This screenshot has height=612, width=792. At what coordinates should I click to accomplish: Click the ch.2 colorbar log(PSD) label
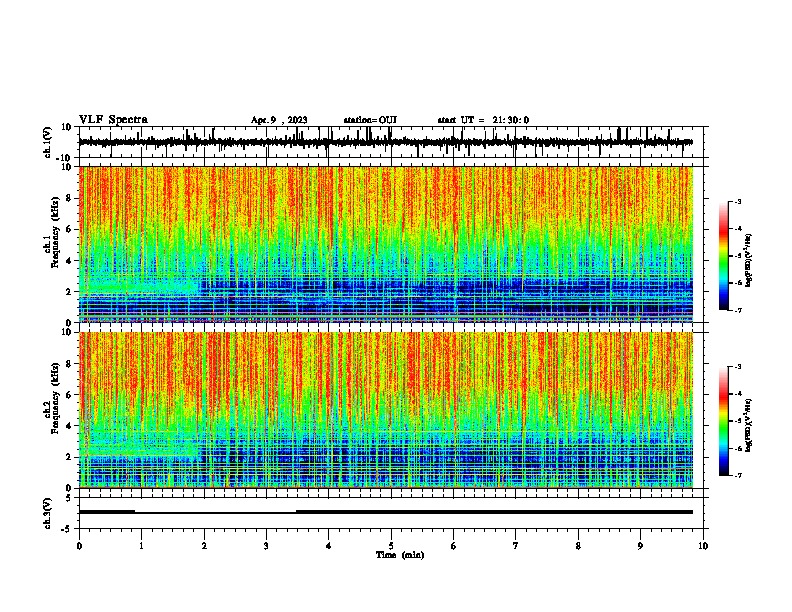[x=749, y=425]
